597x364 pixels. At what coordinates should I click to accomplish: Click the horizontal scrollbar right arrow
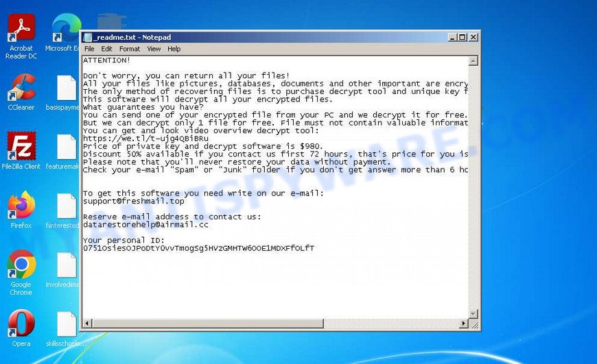tap(463, 324)
